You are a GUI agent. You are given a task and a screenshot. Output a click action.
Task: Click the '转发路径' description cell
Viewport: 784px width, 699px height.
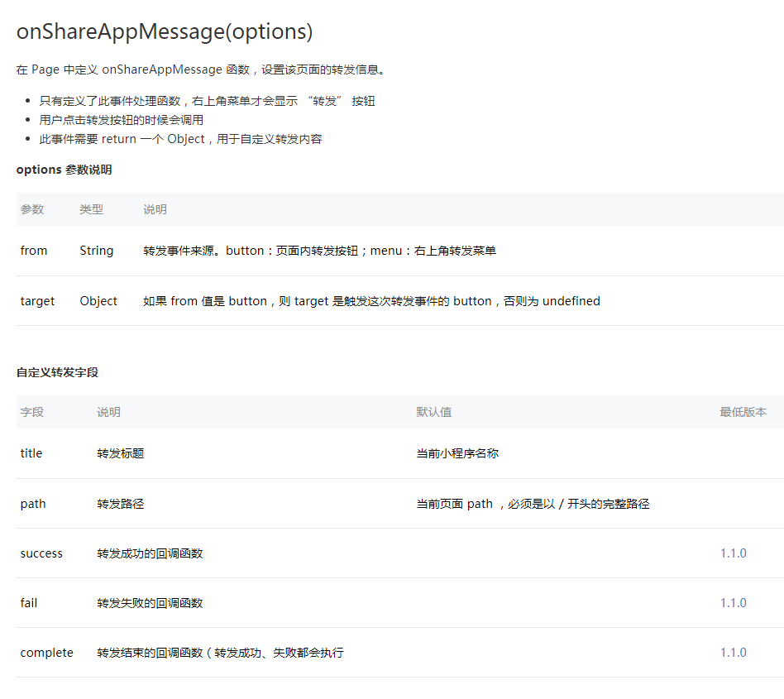pos(121,504)
